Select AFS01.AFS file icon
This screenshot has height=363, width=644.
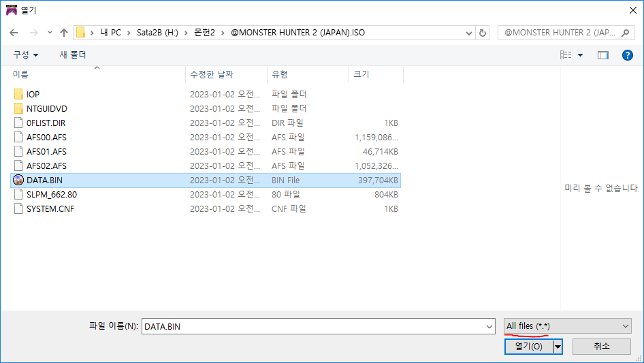pos(18,151)
